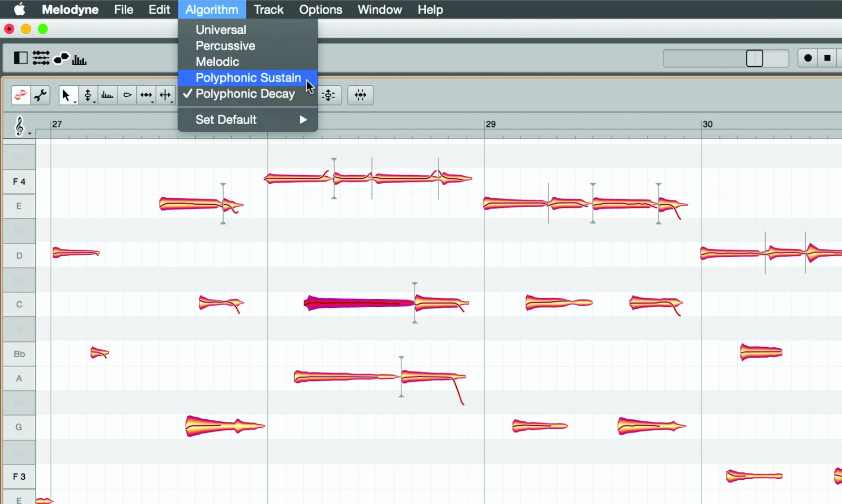Image resolution: width=842 pixels, height=504 pixels.
Task: Open the Window menu
Action: (379, 9)
